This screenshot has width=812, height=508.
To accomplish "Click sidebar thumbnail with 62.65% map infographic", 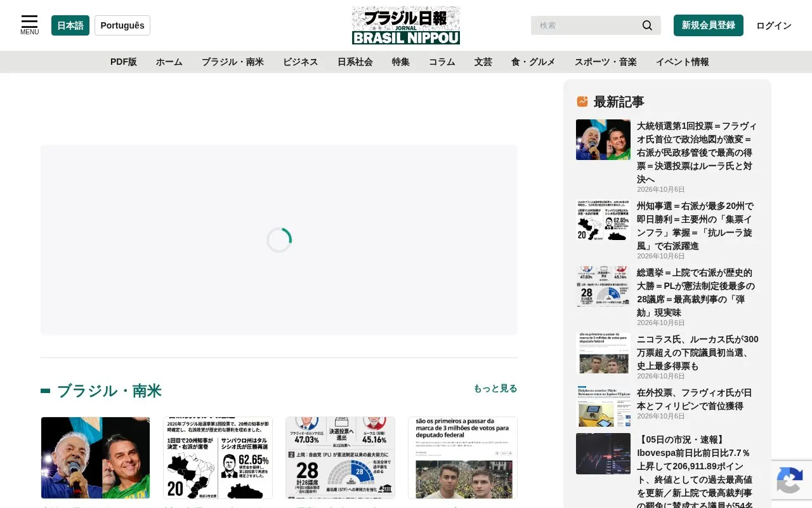I will 603,220.
